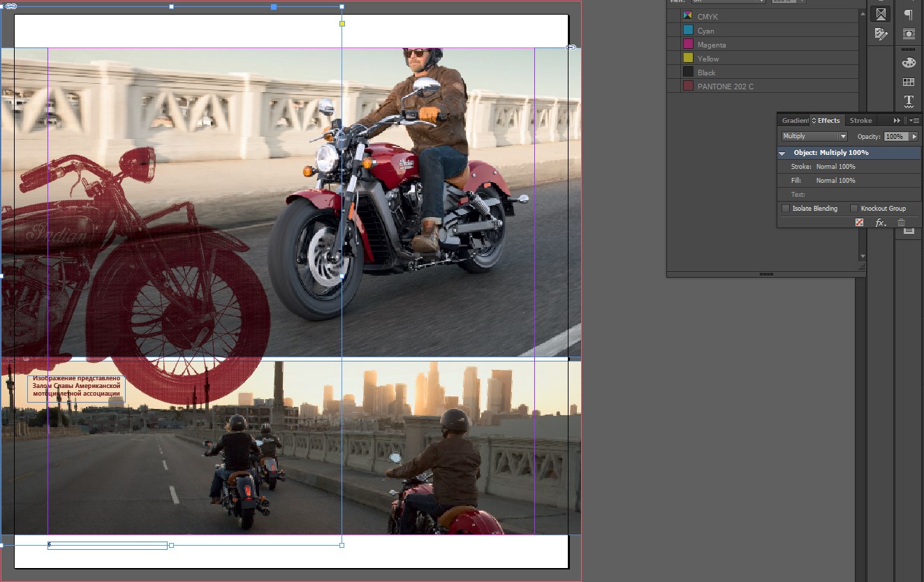Click the small empty frame below image
This screenshot has height=582, width=924.
(108, 545)
